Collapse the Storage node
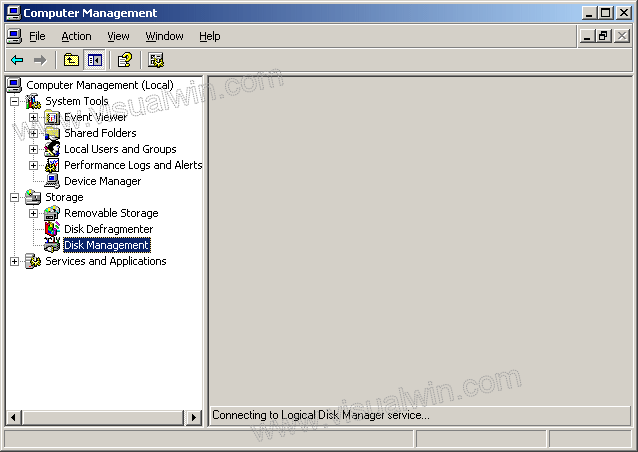 click(14, 197)
